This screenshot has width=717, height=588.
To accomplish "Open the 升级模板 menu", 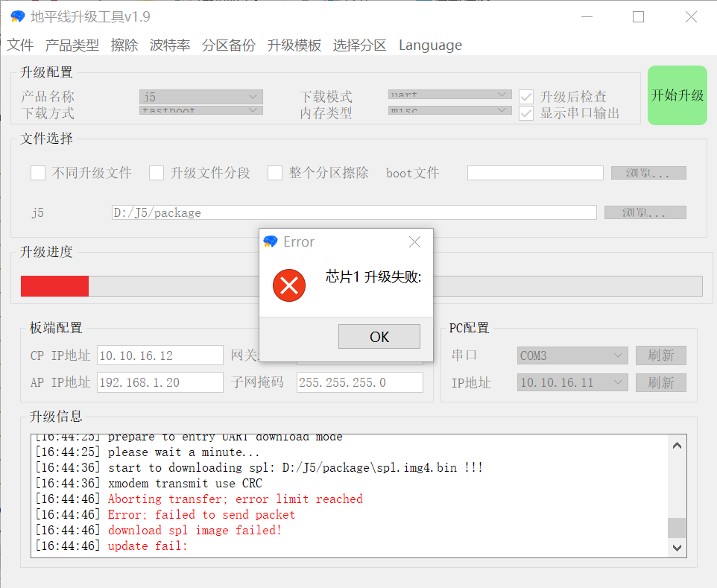I will (294, 45).
